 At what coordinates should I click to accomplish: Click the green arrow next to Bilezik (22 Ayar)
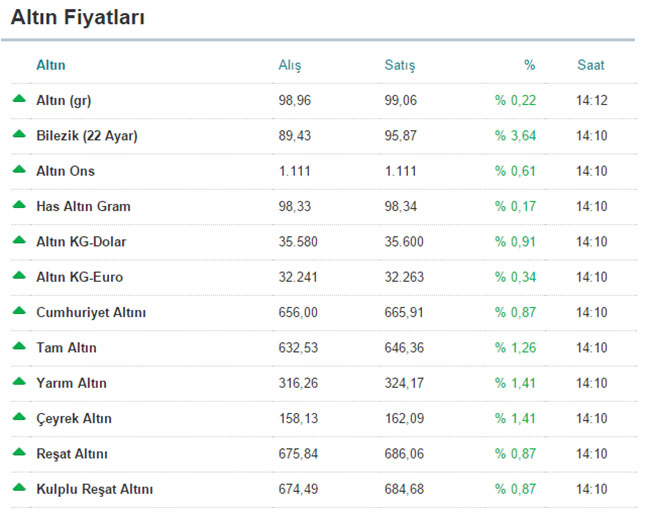[x=19, y=135]
